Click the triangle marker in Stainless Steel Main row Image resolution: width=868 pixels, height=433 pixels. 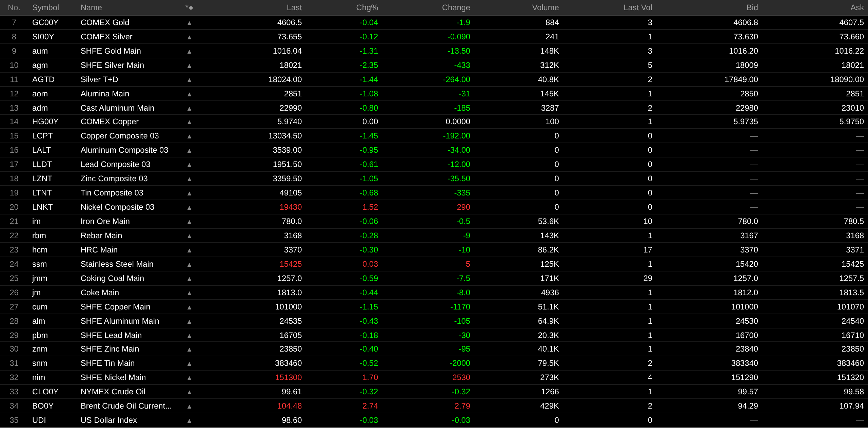click(x=189, y=265)
